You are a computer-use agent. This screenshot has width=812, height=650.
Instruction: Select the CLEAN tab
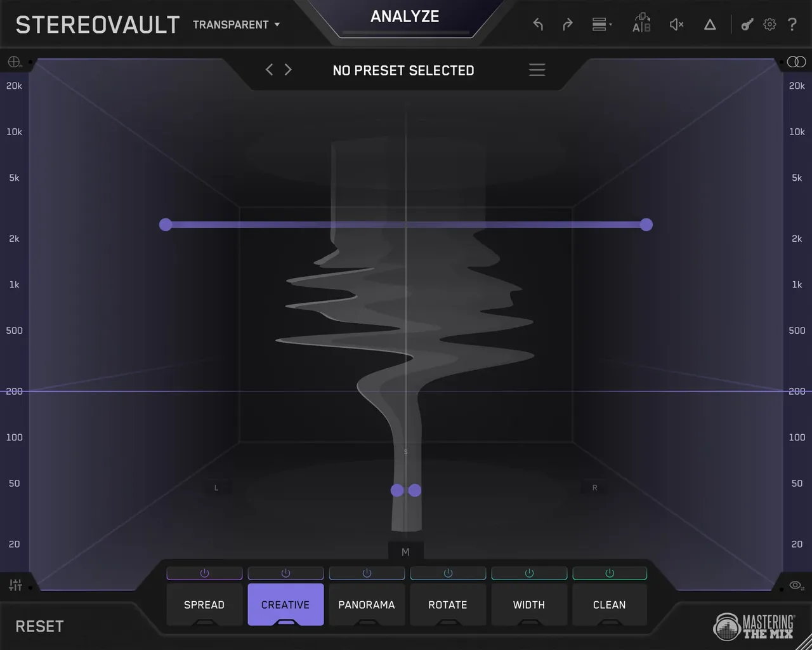(610, 605)
